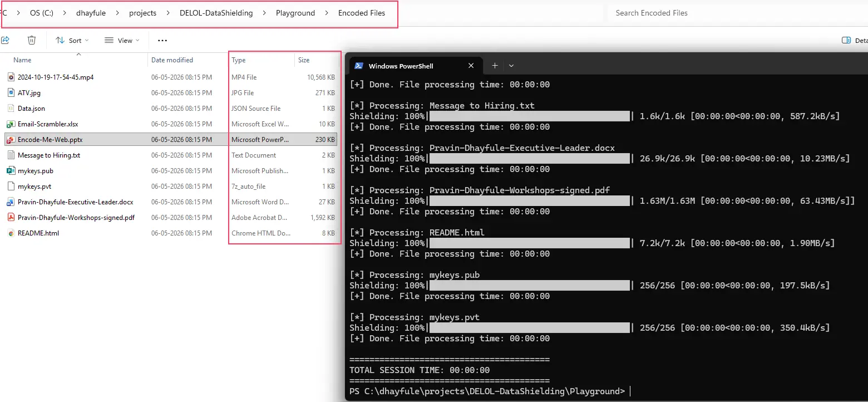Open the View dropdown

pos(122,40)
